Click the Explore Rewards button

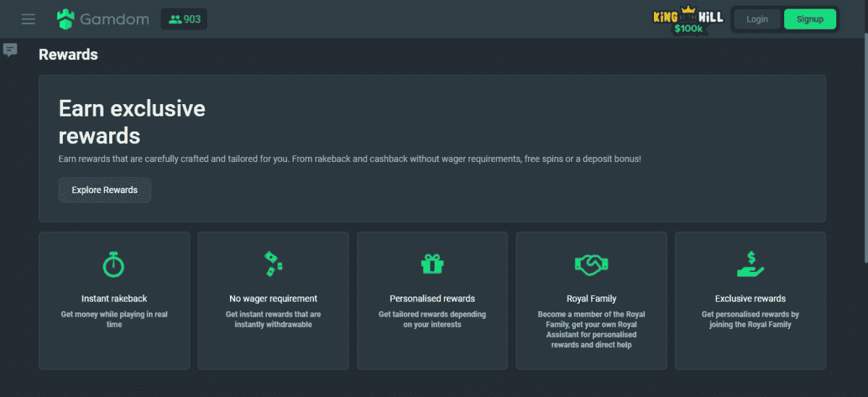105,190
